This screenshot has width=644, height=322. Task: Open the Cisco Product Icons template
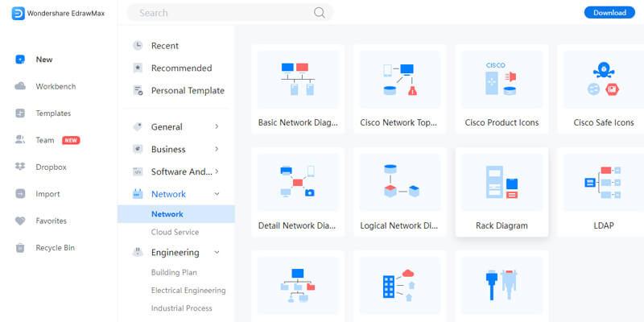[502, 89]
